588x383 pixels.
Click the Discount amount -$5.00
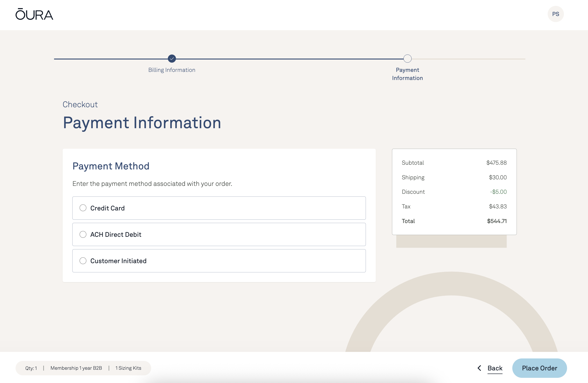(x=498, y=192)
